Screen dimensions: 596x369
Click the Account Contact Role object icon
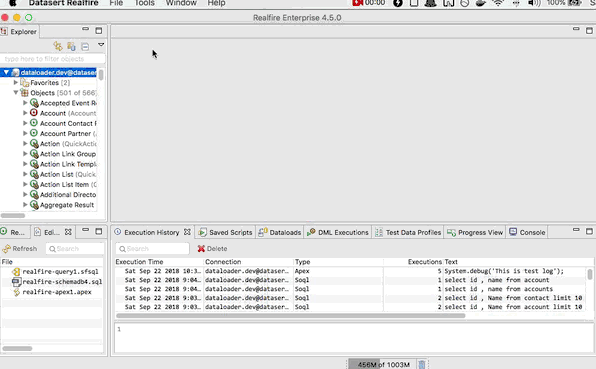[34, 123]
